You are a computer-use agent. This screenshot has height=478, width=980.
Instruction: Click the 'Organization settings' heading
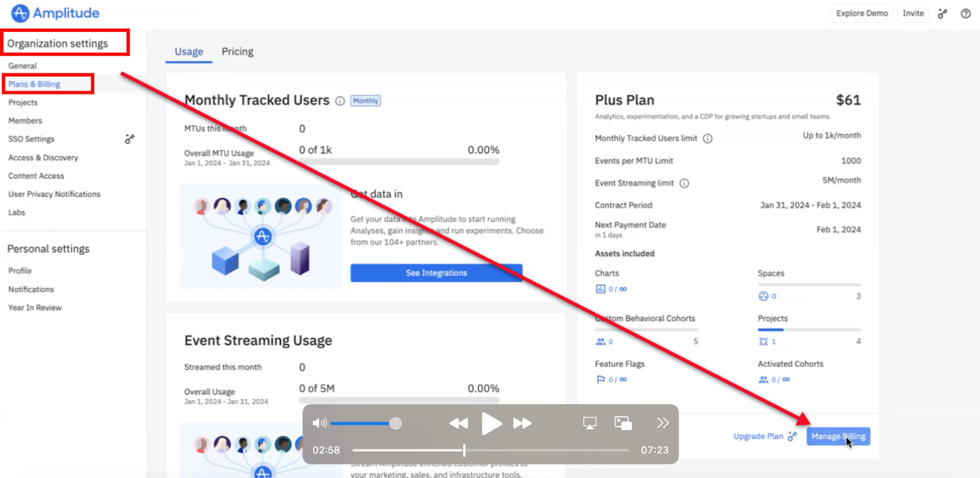(x=58, y=44)
